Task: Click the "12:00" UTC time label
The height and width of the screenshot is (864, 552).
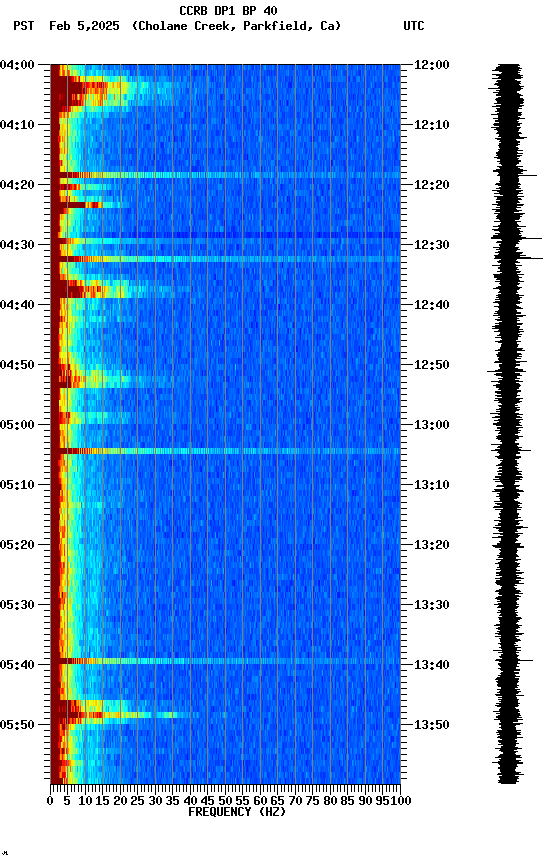Action: point(432,65)
